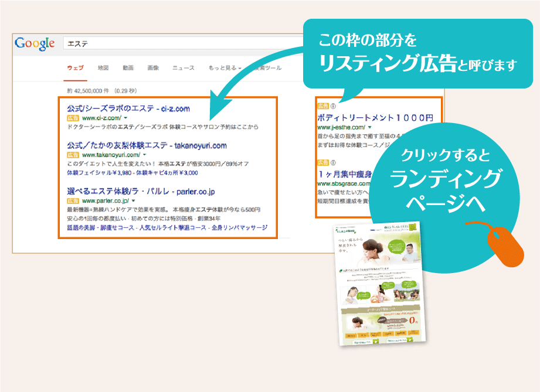Open the もっと見る dropdown menu
Screen dimensions: 540x392
[x=223, y=67]
